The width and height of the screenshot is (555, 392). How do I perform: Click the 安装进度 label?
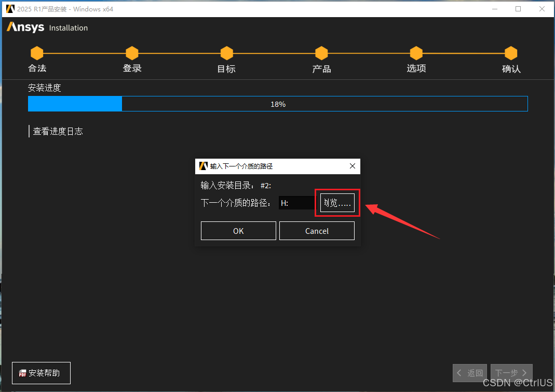click(45, 88)
